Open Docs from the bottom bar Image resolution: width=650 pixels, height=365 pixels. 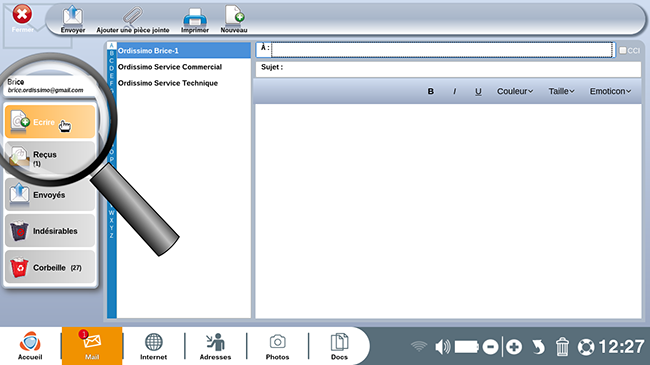pyautogui.click(x=339, y=346)
